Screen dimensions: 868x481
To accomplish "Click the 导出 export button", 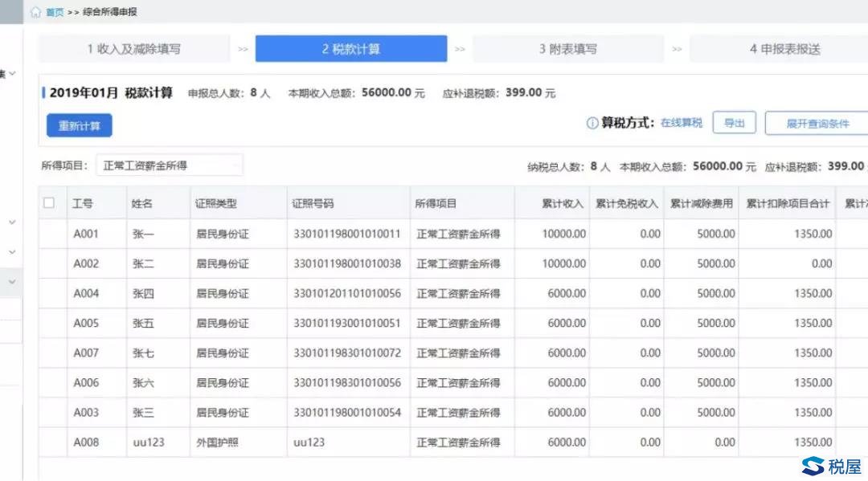I will (734, 123).
